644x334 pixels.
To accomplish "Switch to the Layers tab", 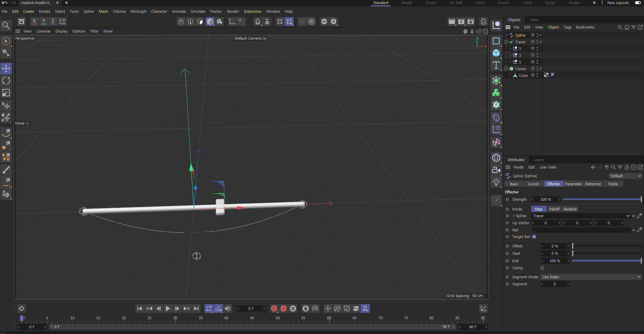I will coord(539,160).
